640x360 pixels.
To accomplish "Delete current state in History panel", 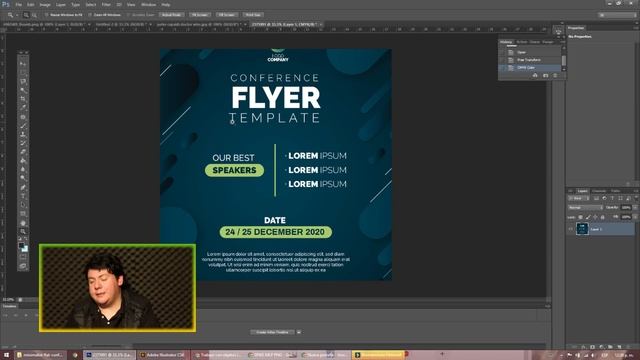I will [555, 76].
